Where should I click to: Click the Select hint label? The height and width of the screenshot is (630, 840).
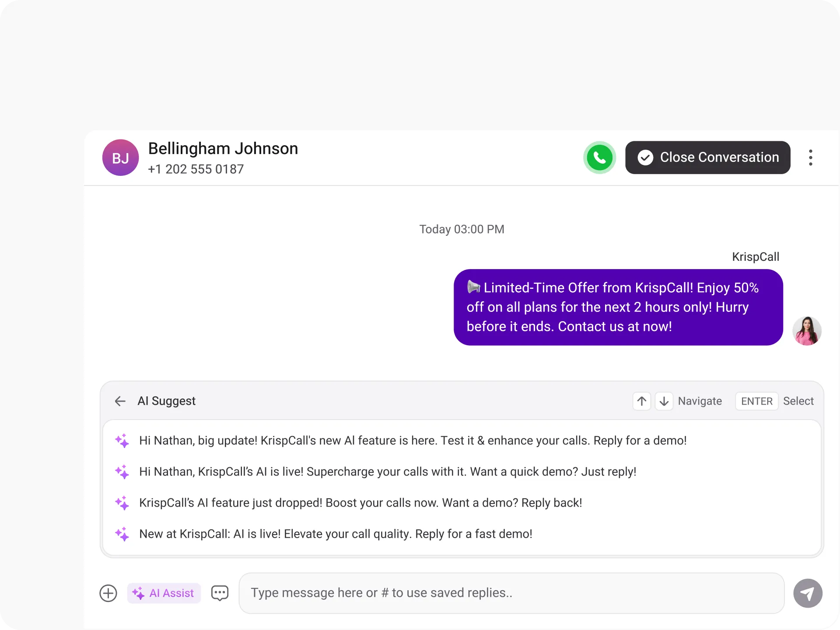pos(798,401)
